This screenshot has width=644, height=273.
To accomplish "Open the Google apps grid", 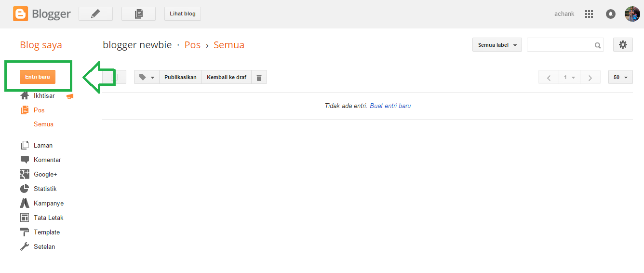I will (589, 14).
